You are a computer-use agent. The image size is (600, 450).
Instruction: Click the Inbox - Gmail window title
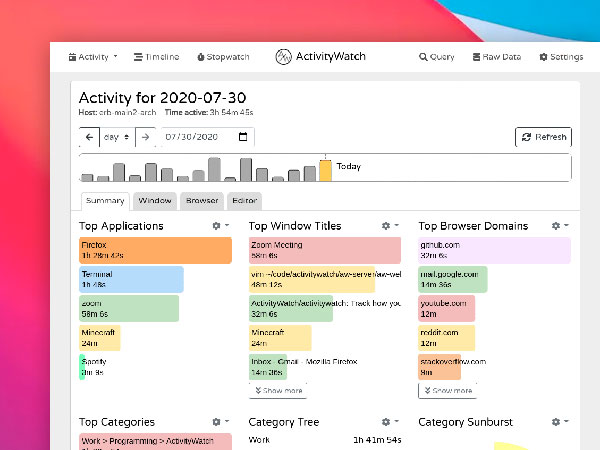(303, 367)
